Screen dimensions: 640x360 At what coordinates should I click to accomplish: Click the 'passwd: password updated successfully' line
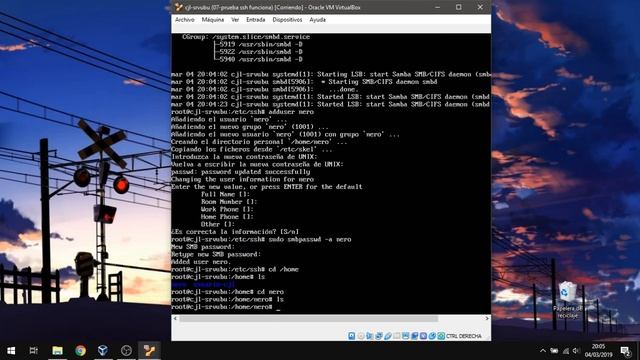(241, 172)
